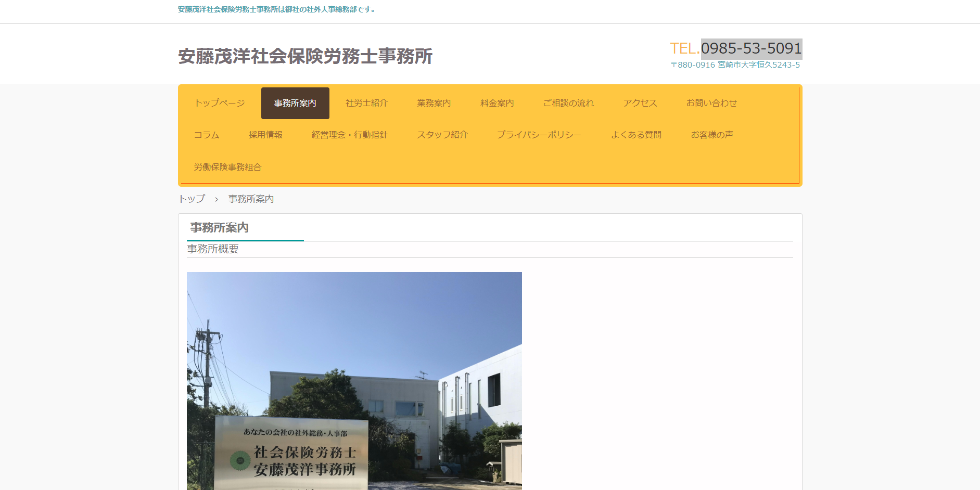This screenshot has width=980, height=490.
Task: Click the 安藤茂洋社会保険労務士事務所 site title
Action: pyautogui.click(x=306, y=57)
